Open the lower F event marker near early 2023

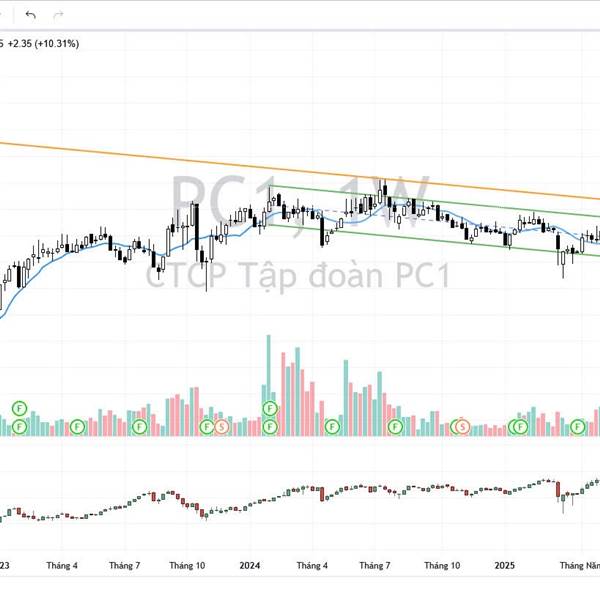(20, 427)
